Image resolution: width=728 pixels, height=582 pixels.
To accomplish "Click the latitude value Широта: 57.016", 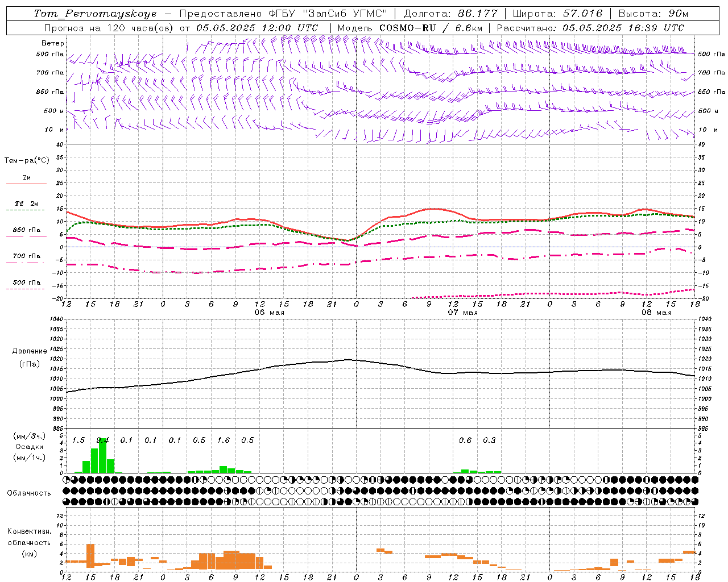I will [557, 14].
